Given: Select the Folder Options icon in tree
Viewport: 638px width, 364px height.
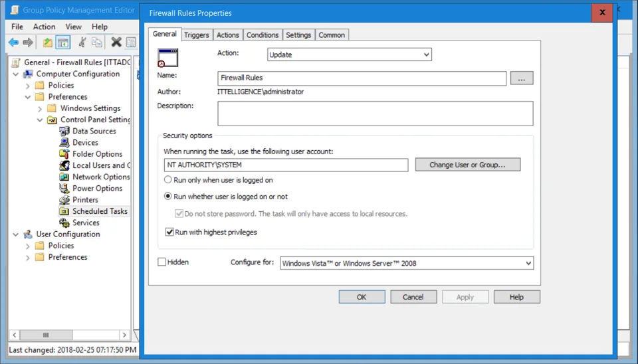Looking at the screenshot, I should coord(64,153).
